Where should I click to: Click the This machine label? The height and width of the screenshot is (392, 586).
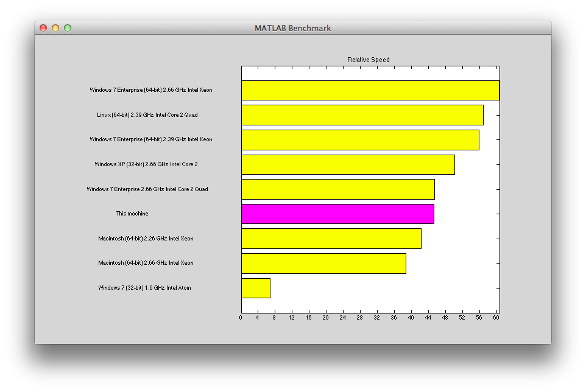pyautogui.click(x=132, y=214)
